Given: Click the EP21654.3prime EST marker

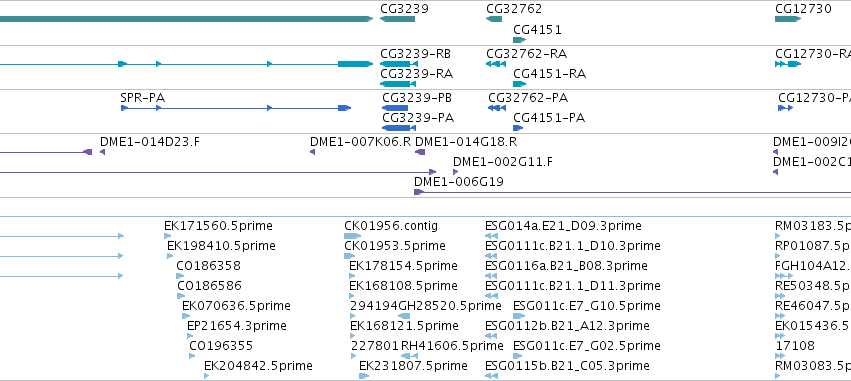Looking at the screenshot, I should [189, 336].
